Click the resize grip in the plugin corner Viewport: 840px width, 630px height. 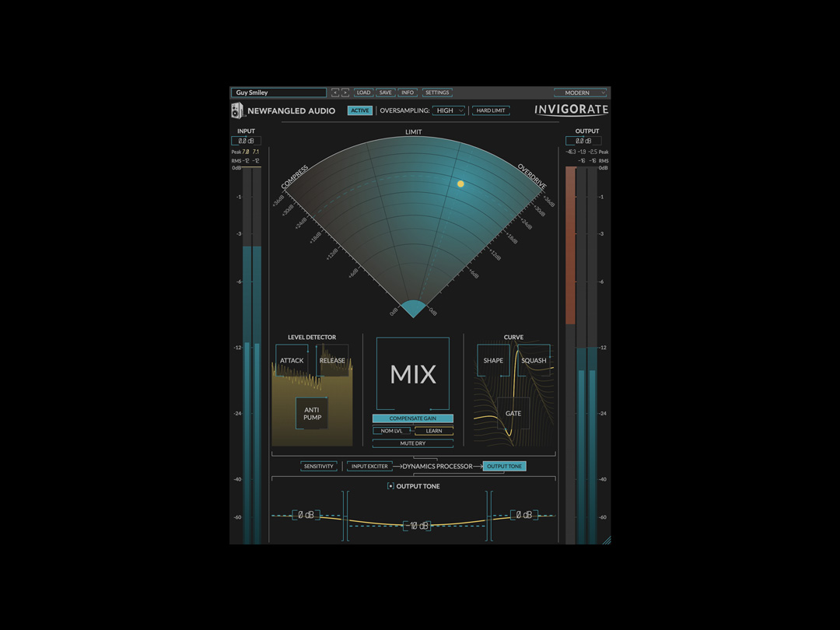tap(607, 540)
